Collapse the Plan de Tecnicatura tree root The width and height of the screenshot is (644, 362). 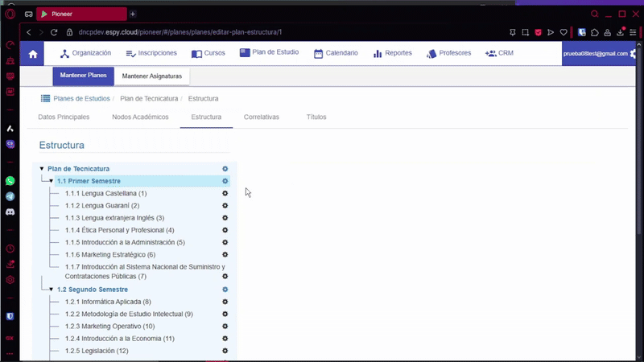(42, 169)
